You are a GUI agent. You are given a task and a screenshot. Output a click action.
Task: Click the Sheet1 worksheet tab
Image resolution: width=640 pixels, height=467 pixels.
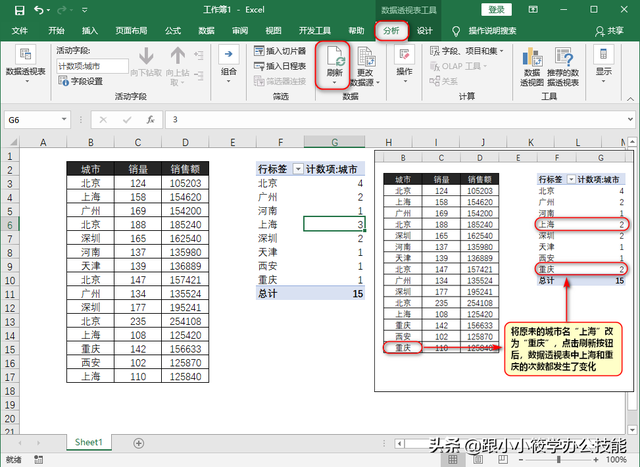(x=89, y=442)
